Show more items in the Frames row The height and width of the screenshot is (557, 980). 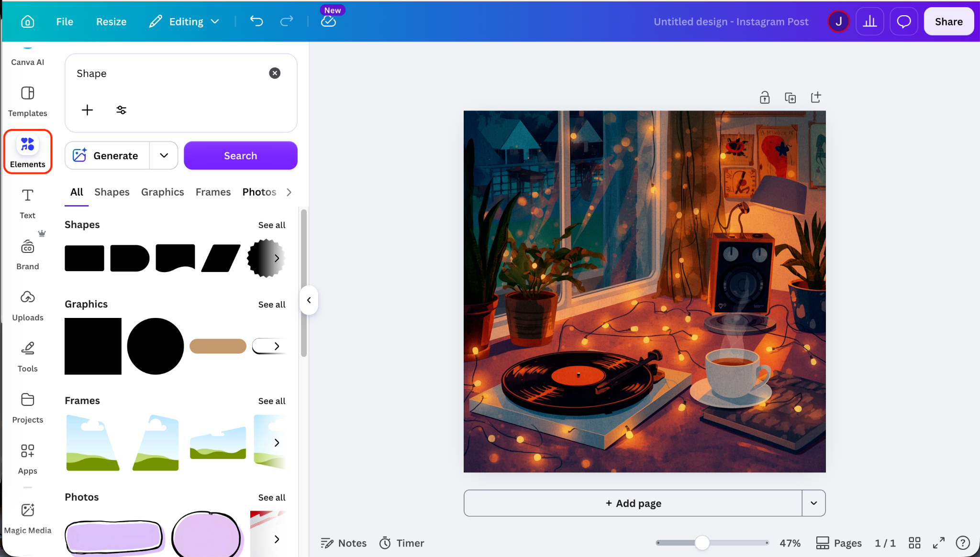[277, 443]
